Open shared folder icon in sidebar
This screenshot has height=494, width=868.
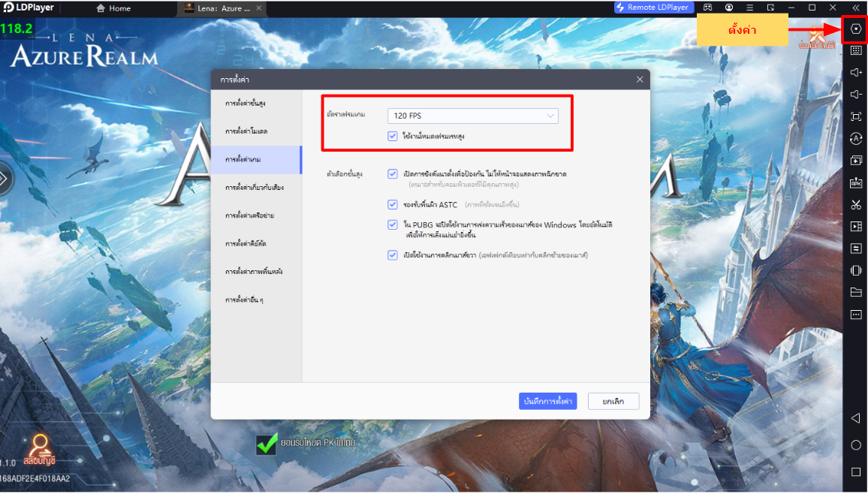[x=856, y=292]
